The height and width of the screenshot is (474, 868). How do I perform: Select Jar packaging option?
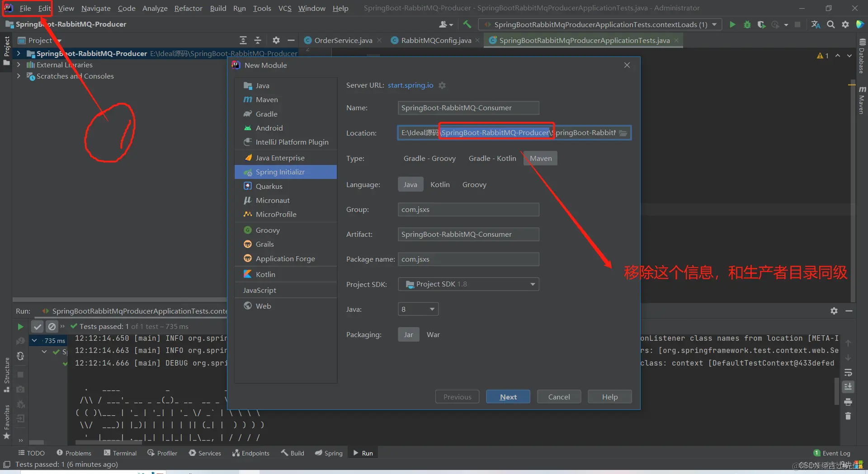click(409, 335)
